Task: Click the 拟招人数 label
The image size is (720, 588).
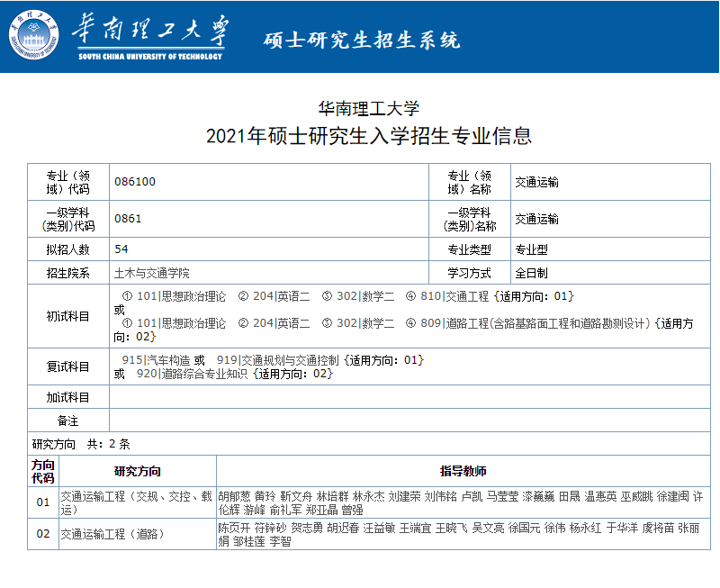Action: pos(68,249)
